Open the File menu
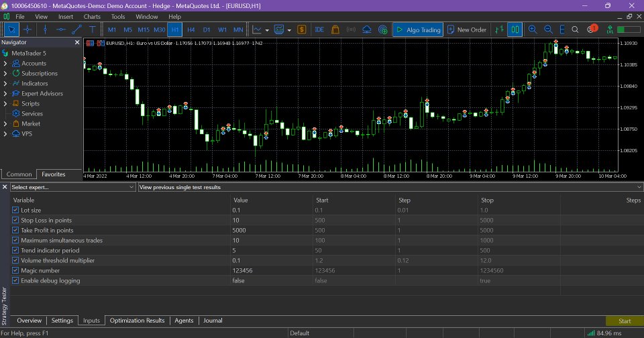Viewport: 644px width, 338px height. tap(19, 16)
